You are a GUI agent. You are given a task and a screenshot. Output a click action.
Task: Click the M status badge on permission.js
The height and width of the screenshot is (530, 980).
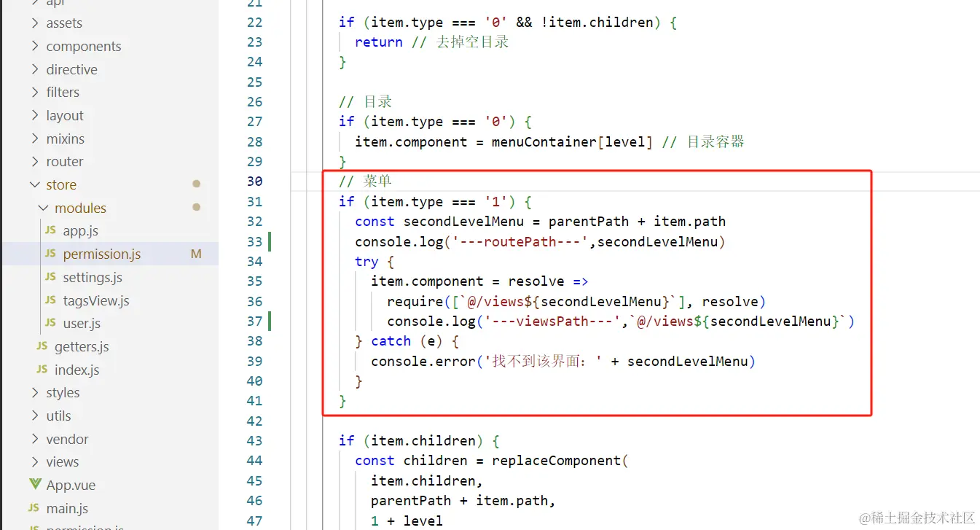(196, 254)
